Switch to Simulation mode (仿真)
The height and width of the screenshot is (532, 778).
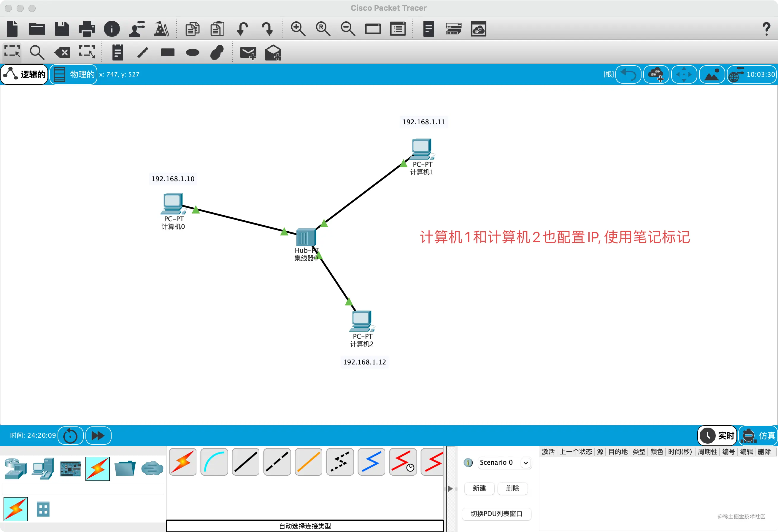tap(758, 435)
